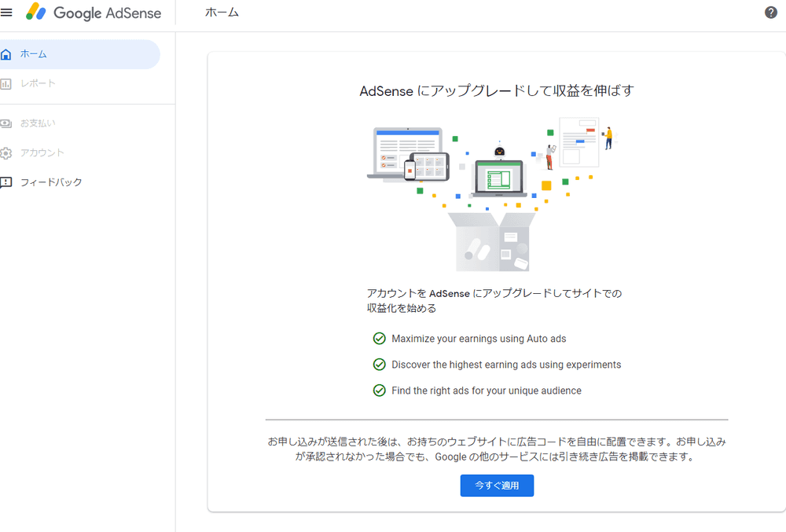Click the 今すぐ適用 button
The width and height of the screenshot is (786, 532).
[x=497, y=486]
